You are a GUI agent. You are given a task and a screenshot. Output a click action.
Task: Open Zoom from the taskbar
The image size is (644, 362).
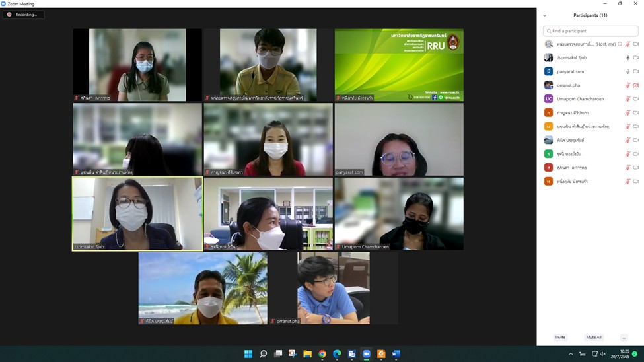coord(367,354)
